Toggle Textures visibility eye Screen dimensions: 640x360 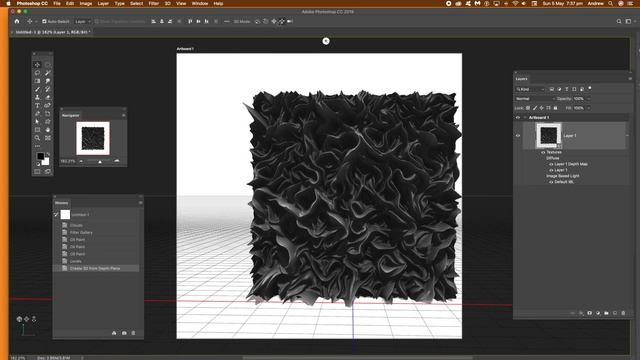(543, 152)
